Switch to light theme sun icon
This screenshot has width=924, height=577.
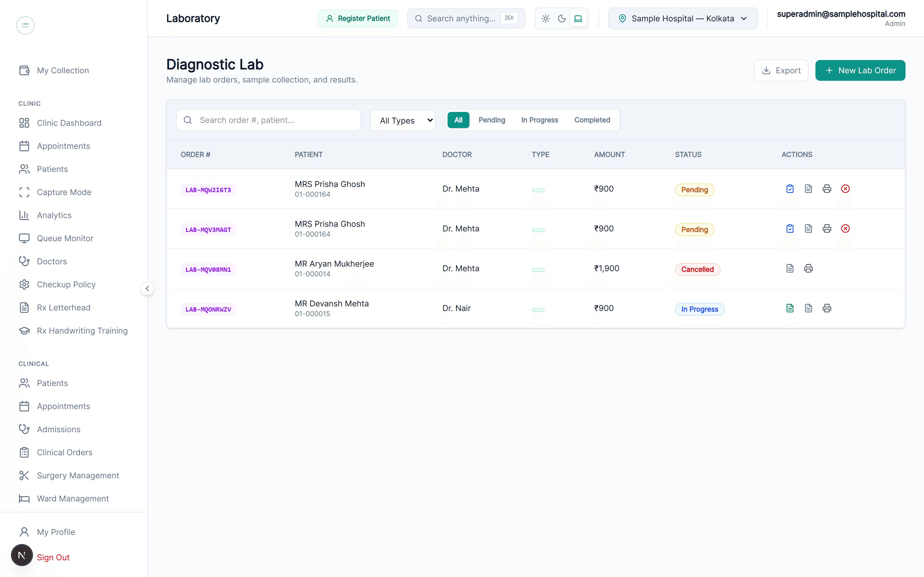pos(546,18)
